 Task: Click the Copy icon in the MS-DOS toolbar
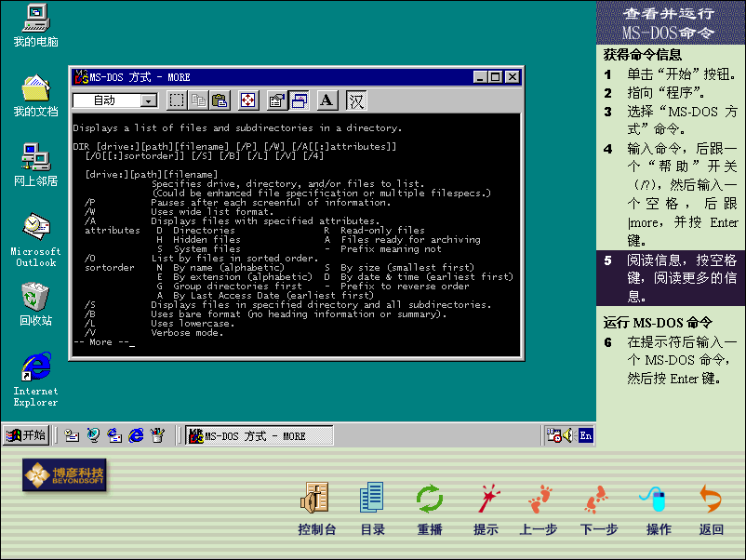click(198, 100)
